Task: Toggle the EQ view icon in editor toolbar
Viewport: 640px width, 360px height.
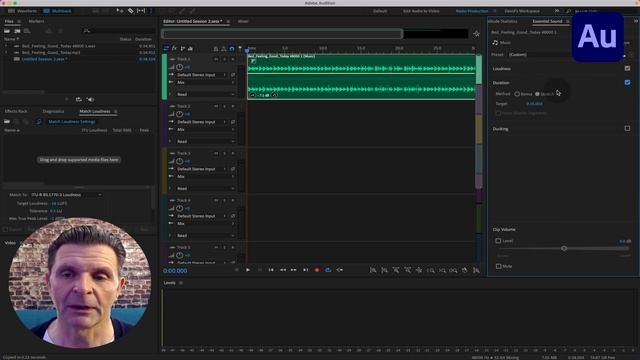Action: [191, 49]
